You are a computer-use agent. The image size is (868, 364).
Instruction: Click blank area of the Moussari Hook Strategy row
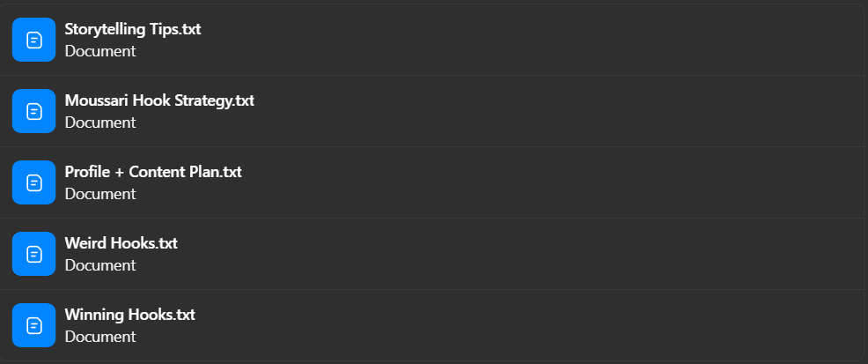click(528, 111)
